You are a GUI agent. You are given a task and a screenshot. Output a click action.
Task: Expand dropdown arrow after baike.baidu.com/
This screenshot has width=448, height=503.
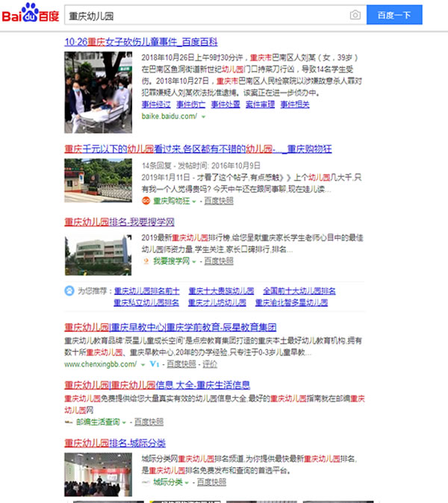click(203, 116)
